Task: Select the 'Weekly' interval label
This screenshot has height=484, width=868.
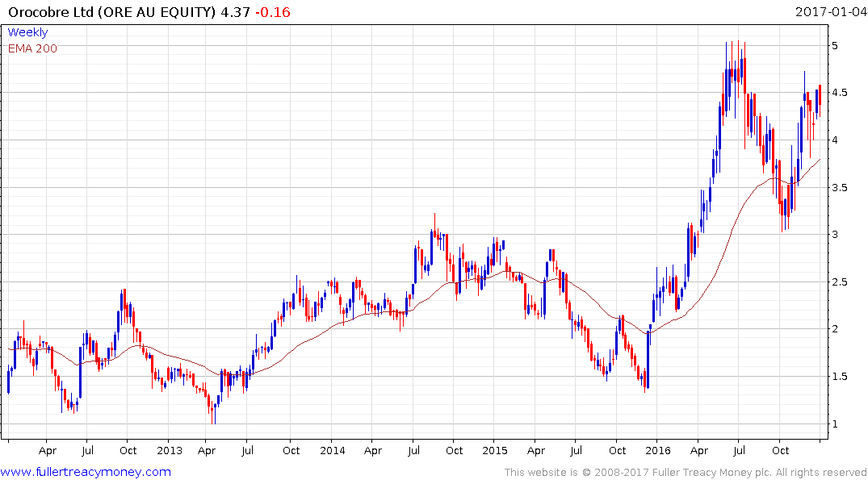Action: click(x=27, y=32)
